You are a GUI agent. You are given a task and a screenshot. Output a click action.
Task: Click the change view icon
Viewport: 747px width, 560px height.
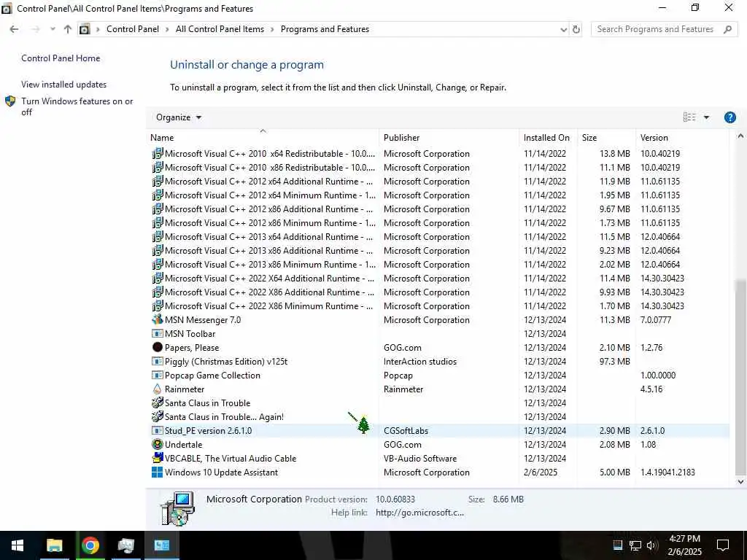[x=689, y=117]
